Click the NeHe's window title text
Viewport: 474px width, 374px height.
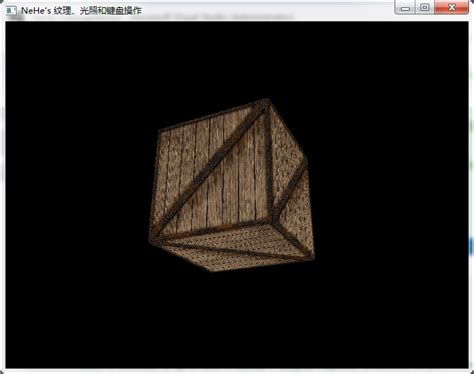click(81, 11)
